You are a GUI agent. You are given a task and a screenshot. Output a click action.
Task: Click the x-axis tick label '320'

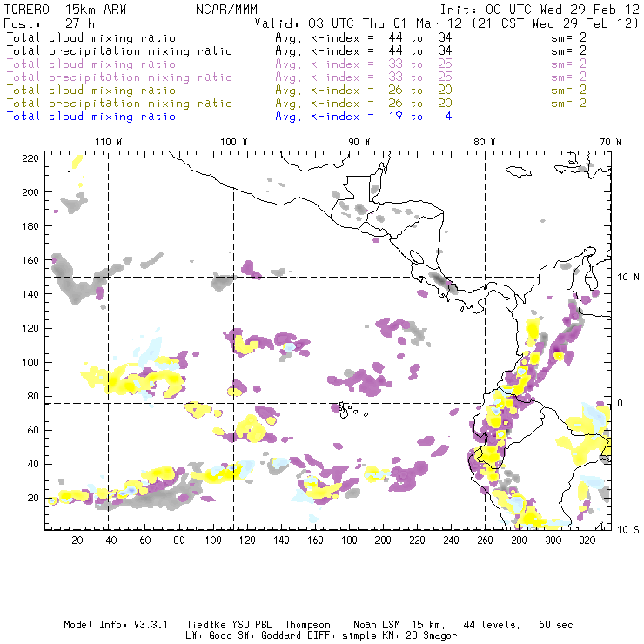587,540
